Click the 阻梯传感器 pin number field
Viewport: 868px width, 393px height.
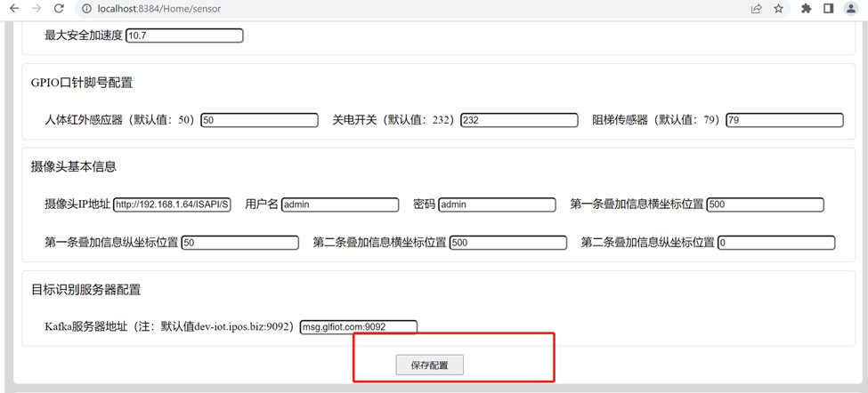tap(784, 120)
